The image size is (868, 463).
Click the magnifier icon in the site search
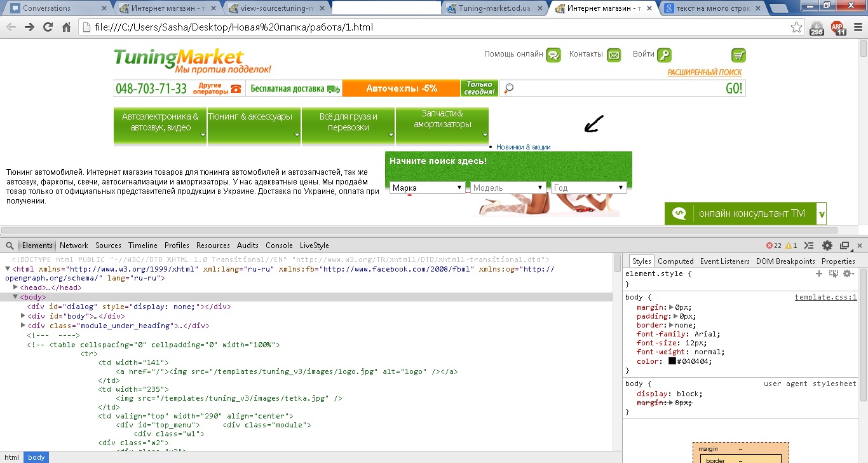point(508,88)
